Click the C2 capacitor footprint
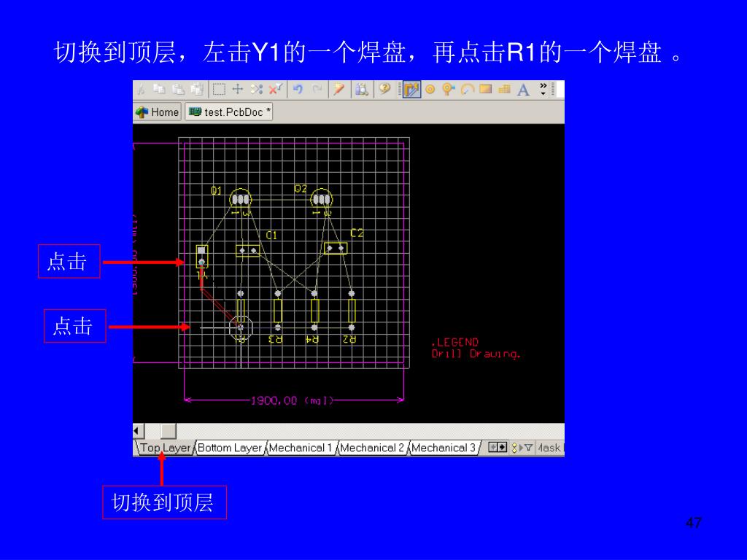Image resolution: width=747 pixels, height=560 pixels. [x=336, y=248]
